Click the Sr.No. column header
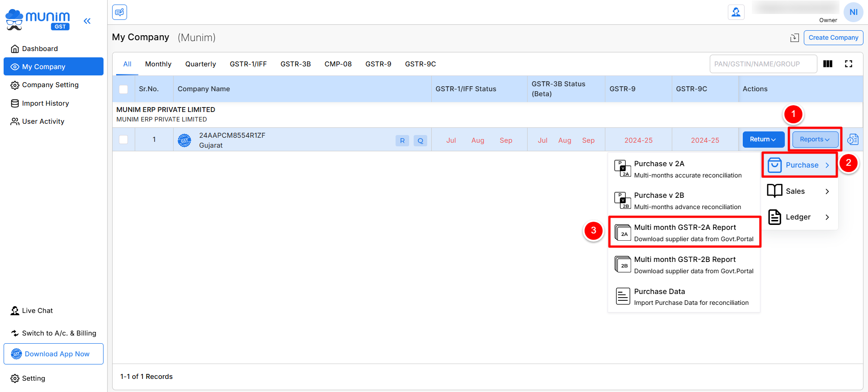This screenshot has width=868, height=392. coord(149,89)
